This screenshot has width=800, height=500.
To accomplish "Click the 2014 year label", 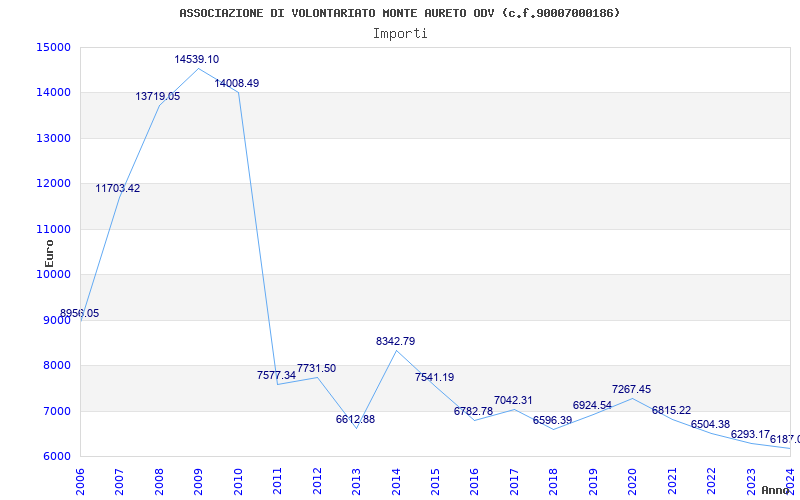I will [x=396, y=482].
